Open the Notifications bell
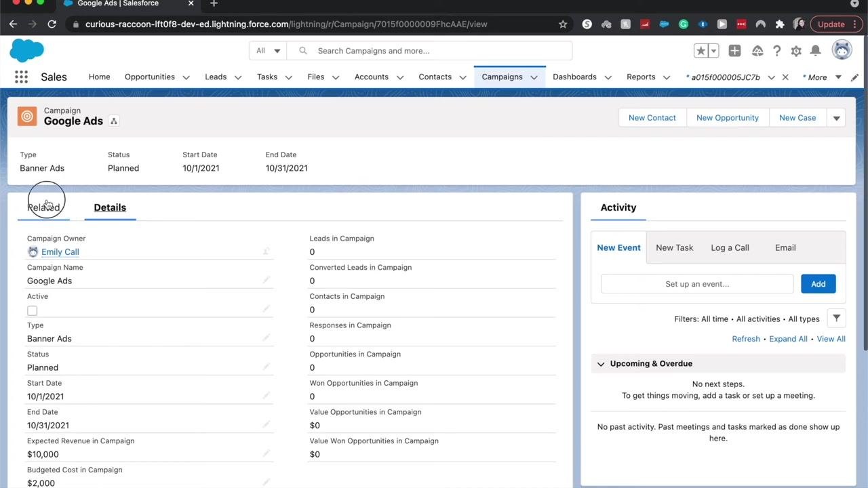This screenshot has height=488, width=868. 816,51
